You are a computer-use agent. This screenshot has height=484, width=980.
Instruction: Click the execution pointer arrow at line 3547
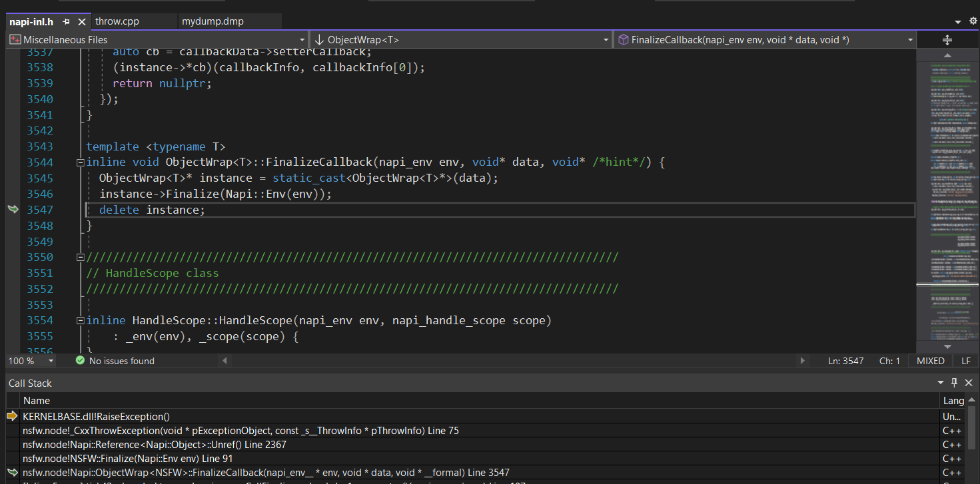[13, 209]
